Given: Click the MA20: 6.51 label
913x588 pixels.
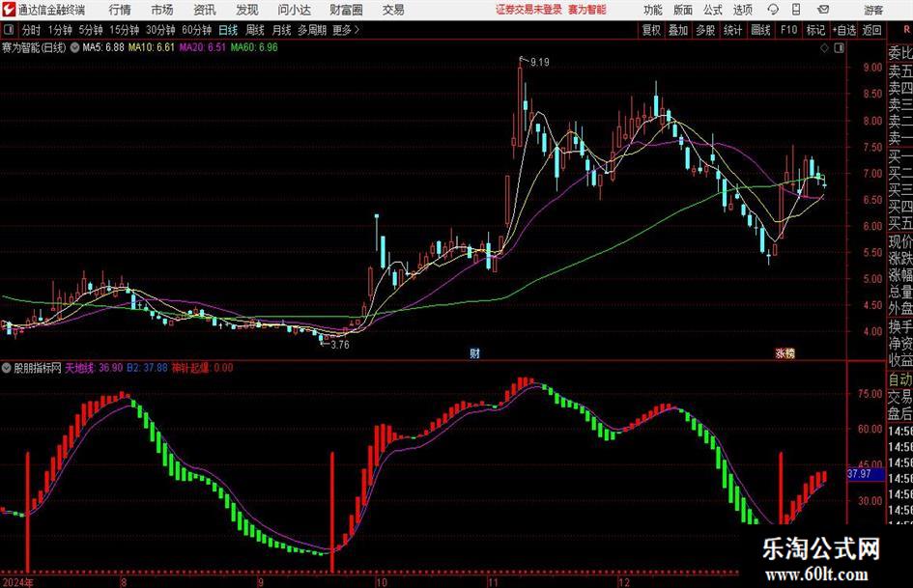Looking at the screenshot, I should pyautogui.click(x=203, y=47).
